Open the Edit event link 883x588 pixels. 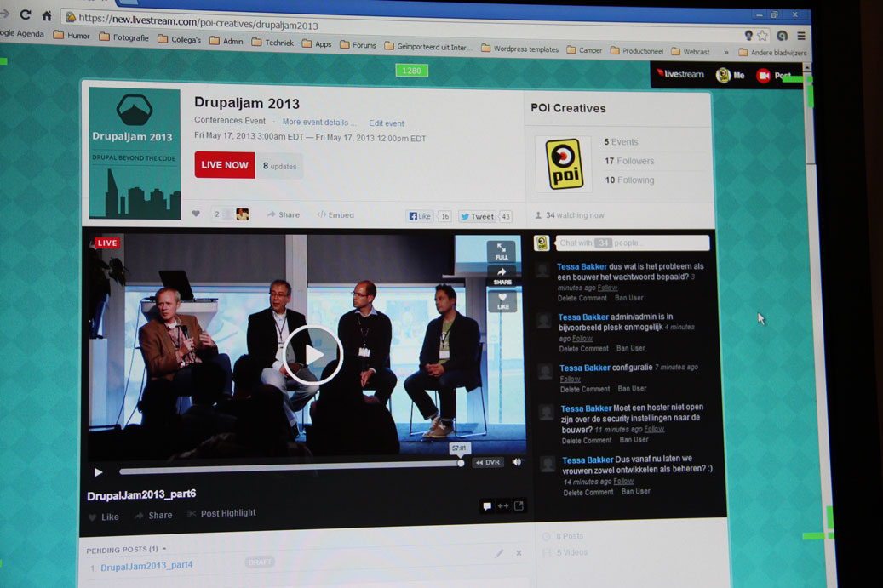pyautogui.click(x=387, y=123)
